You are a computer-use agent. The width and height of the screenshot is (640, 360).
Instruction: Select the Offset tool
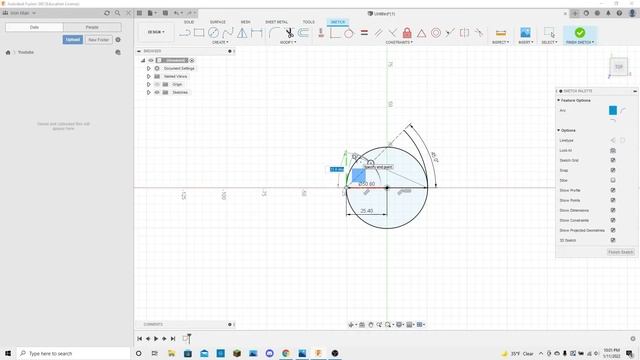coord(303,33)
